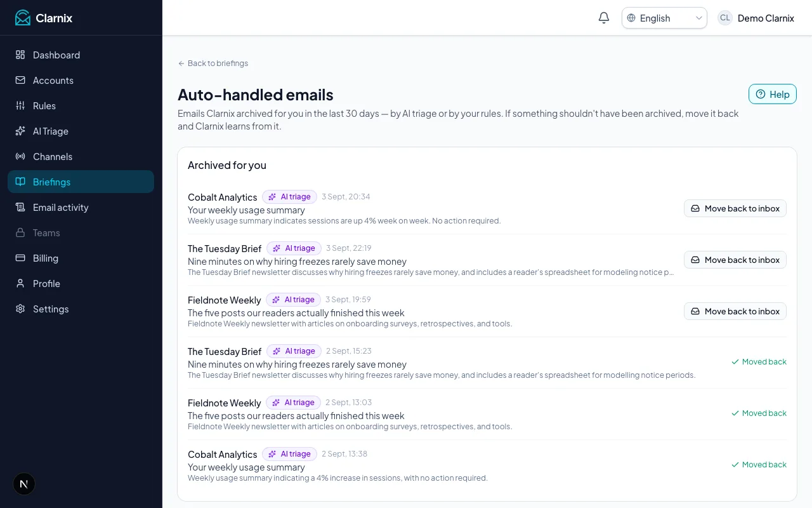Viewport: 812px width, 508px height.
Task: Navigate to AI Triage
Action: (81, 131)
